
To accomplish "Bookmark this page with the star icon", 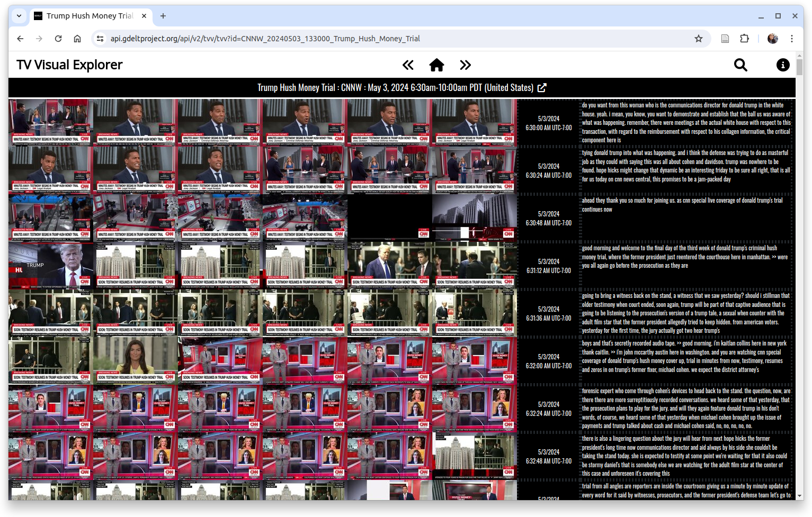I will [699, 39].
